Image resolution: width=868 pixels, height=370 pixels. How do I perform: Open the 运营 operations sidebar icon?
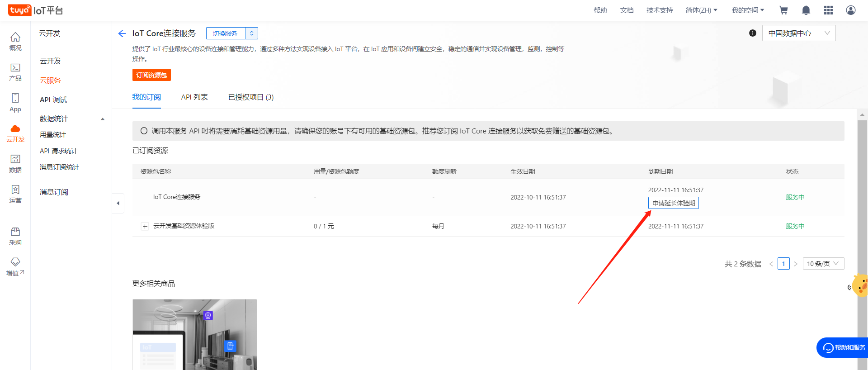pyautogui.click(x=15, y=194)
